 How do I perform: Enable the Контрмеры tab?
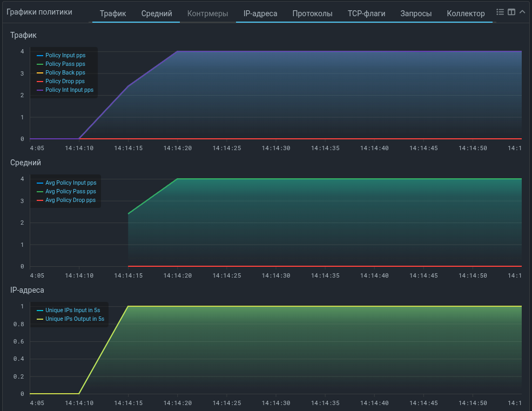[207, 14]
